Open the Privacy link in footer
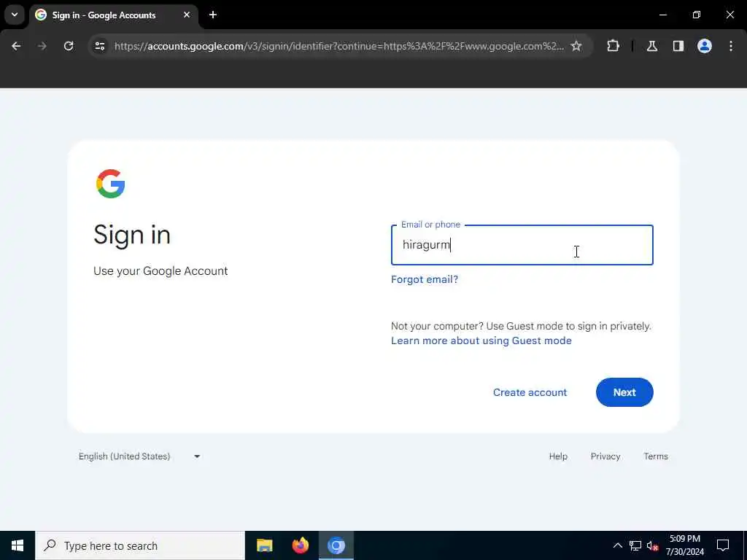 click(x=605, y=456)
